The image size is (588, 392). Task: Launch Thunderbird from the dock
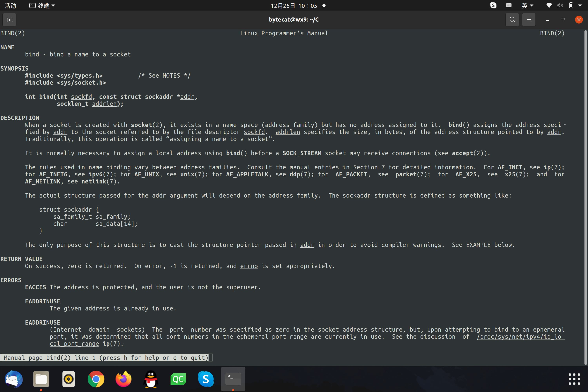point(14,379)
